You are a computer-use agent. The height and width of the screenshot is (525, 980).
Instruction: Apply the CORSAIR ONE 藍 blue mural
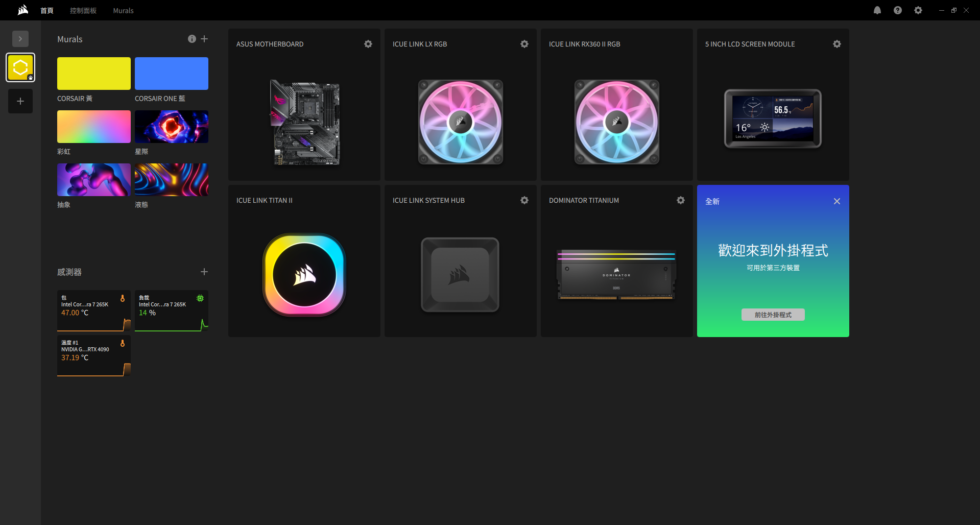click(172, 74)
